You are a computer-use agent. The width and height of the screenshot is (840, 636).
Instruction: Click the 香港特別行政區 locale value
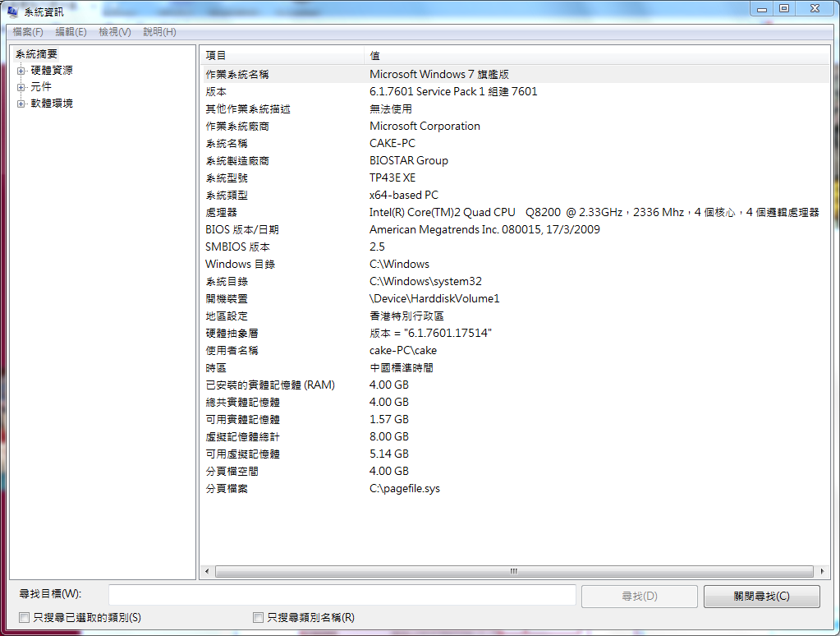click(x=406, y=316)
